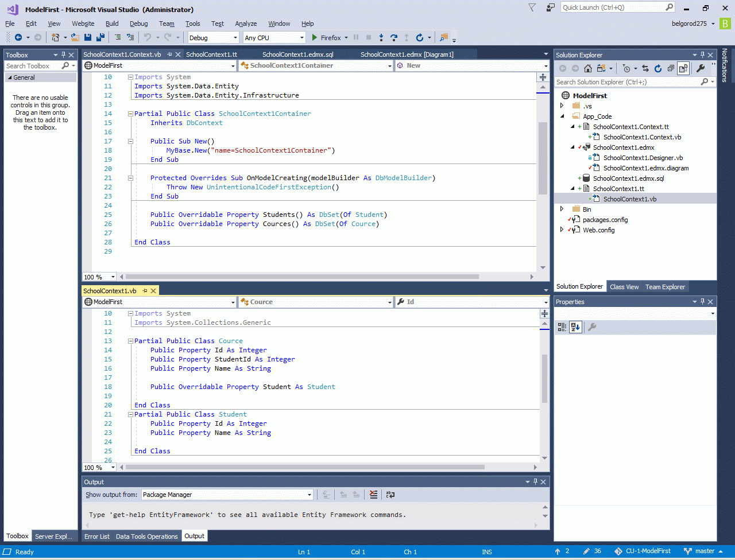
Task: Toggle the pin on the SchoolContext1.Context.vb tab
Action: (169, 55)
